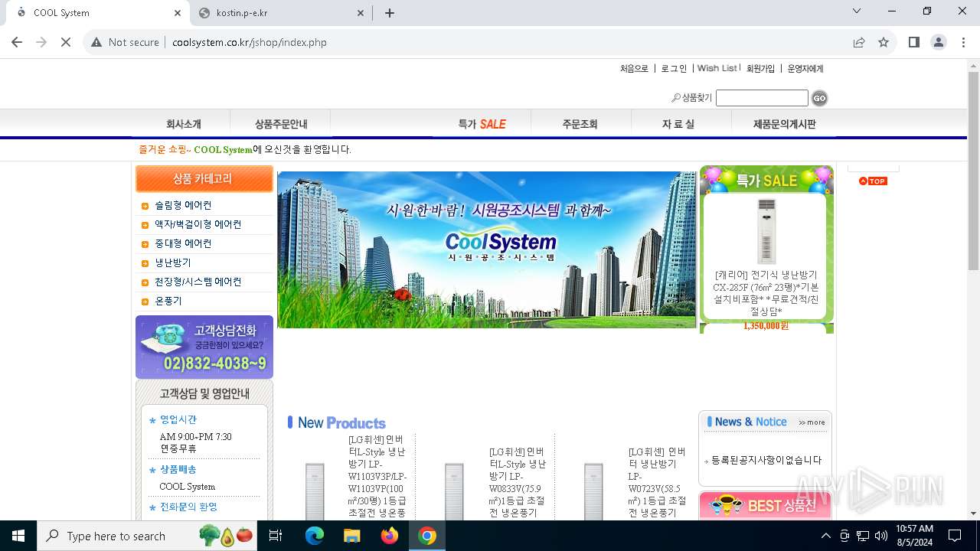Viewport: 980px width, 551px height.
Task: Click the customer phone banner 02)832-4038~9
Action: [204, 347]
